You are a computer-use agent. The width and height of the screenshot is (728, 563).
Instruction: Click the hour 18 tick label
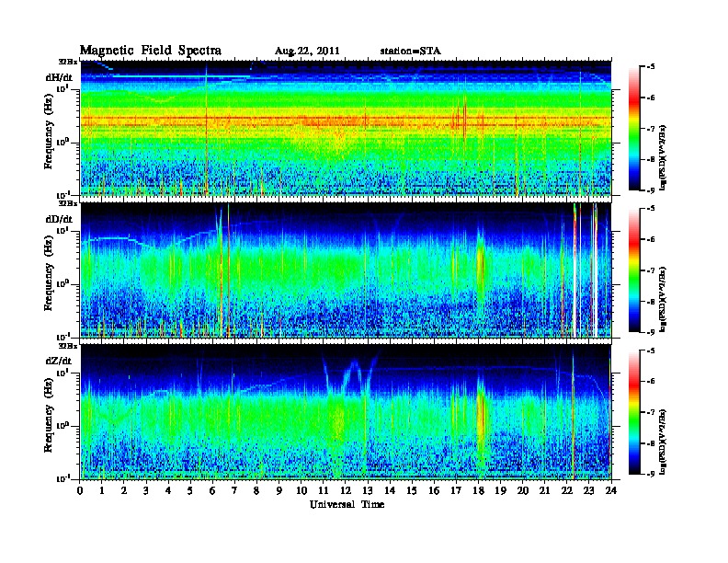pyautogui.click(x=478, y=490)
